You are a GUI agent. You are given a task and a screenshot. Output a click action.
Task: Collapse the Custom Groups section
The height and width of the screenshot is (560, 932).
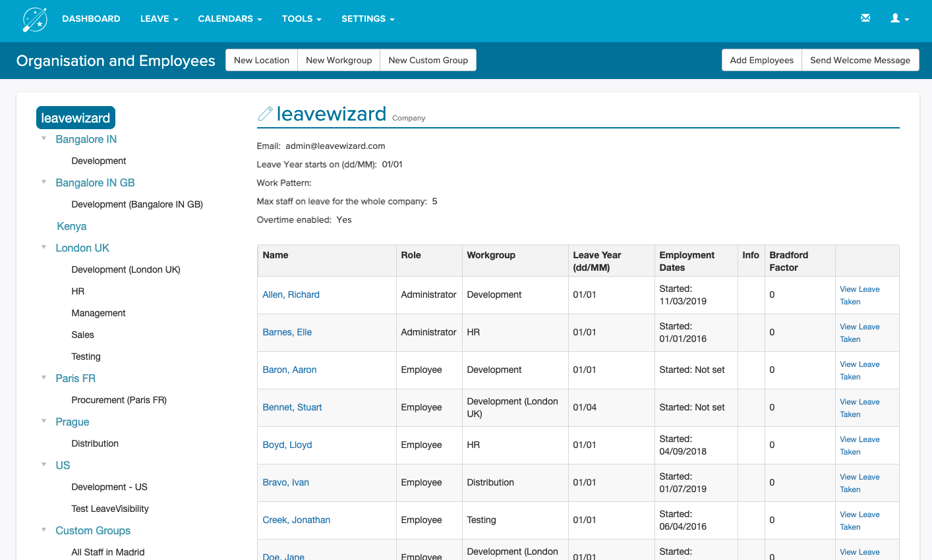pyautogui.click(x=44, y=530)
